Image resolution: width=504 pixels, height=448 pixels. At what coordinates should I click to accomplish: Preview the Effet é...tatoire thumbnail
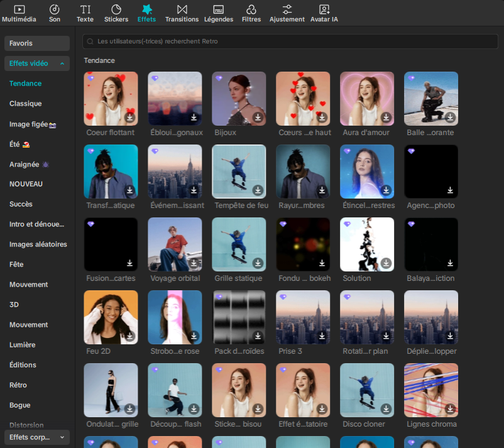point(303,390)
